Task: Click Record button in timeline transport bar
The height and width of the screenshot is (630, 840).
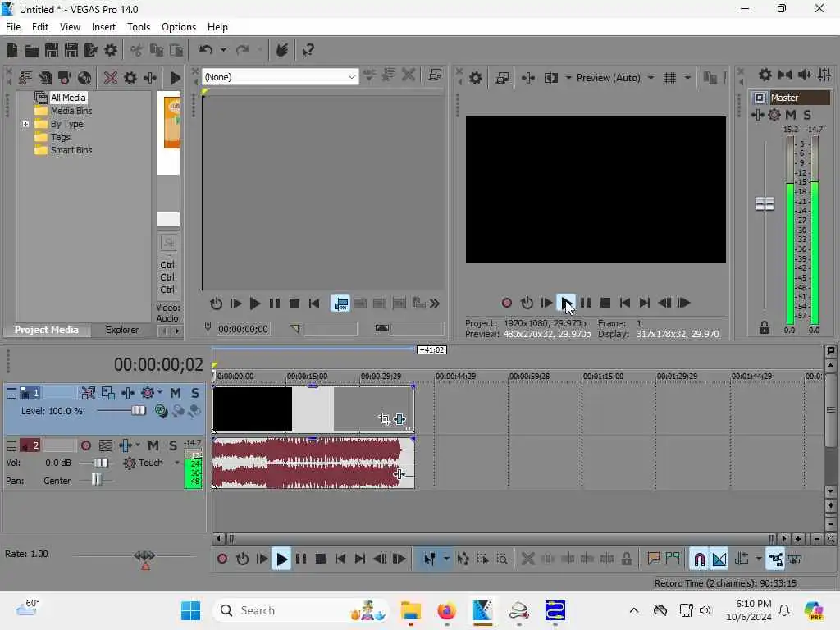Action: [222, 559]
